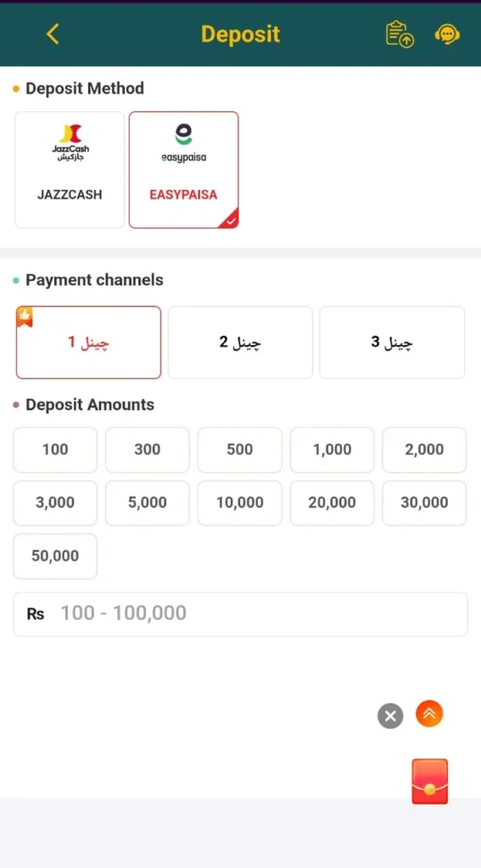Pick the 100 deposit amount
The height and width of the screenshot is (868, 481).
point(55,449)
